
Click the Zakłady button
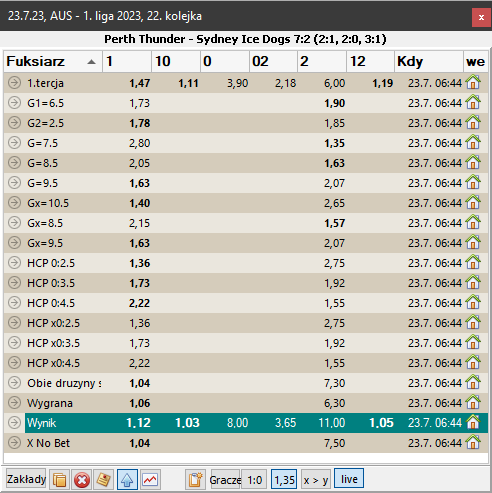point(26,479)
